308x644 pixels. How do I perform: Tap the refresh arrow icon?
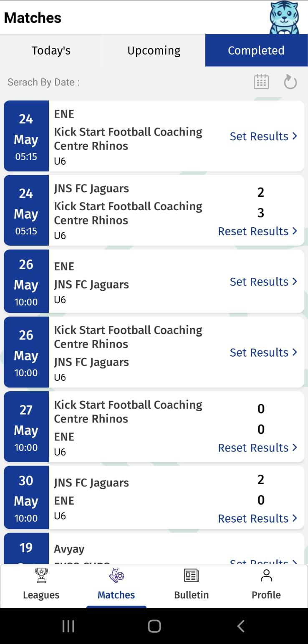(x=290, y=82)
